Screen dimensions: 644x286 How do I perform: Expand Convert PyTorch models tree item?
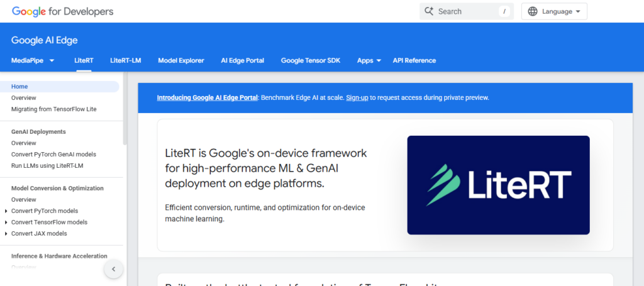6,211
